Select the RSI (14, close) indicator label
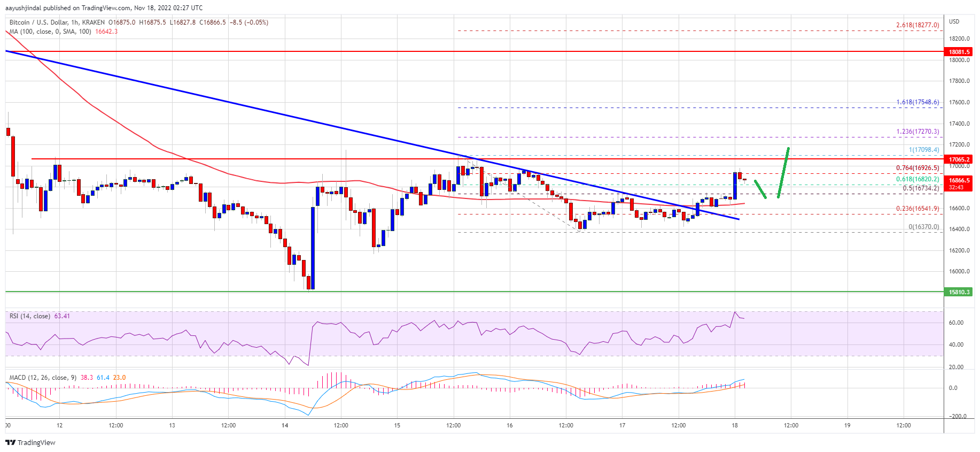 coord(30,316)
